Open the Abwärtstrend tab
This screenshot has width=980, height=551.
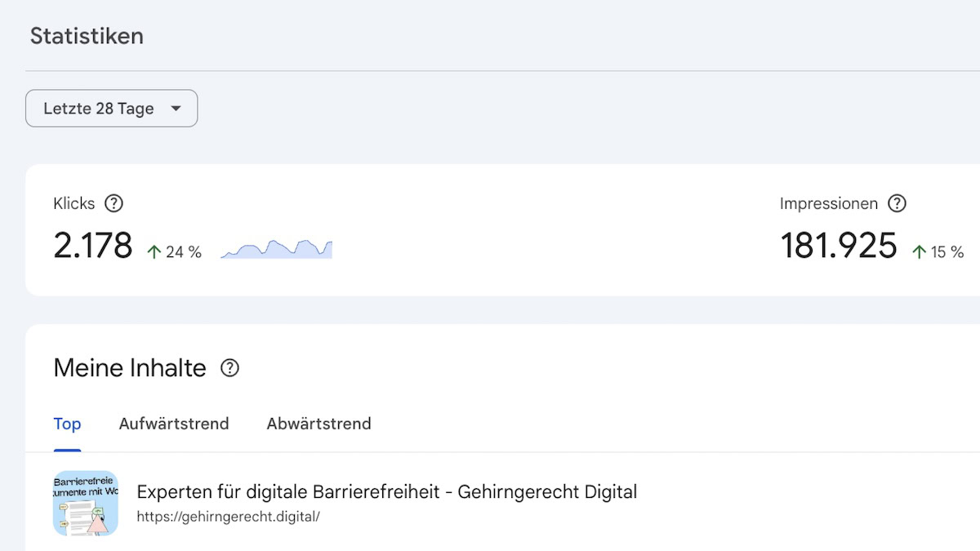(318, 424)
